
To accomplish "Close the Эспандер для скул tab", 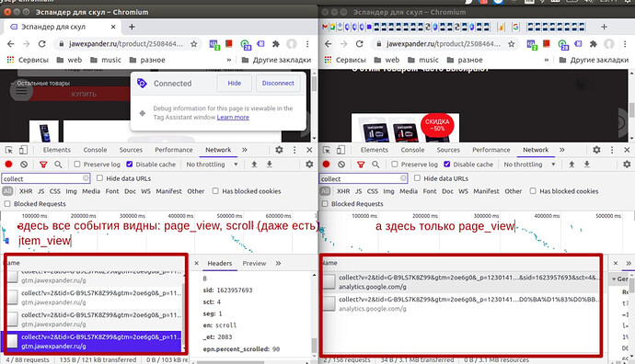I will [113, 27].
